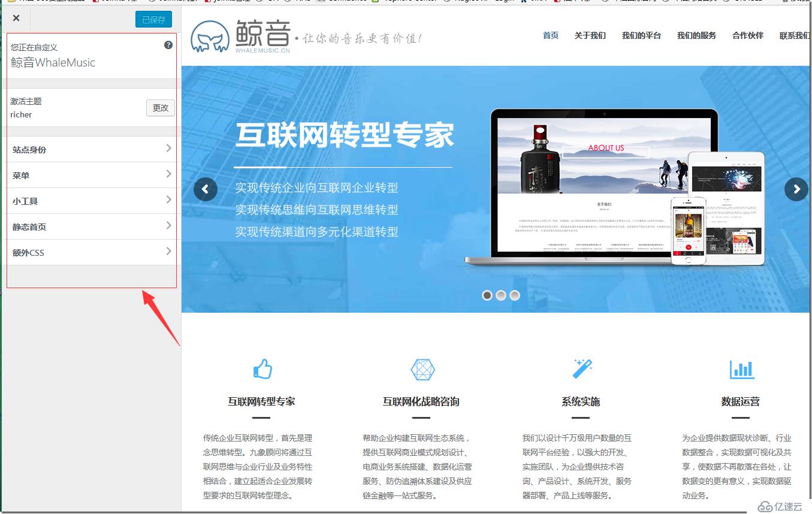Expand chevron next to 菜单
This screenshot has width=812, height=514.
[x=168, y=174]
